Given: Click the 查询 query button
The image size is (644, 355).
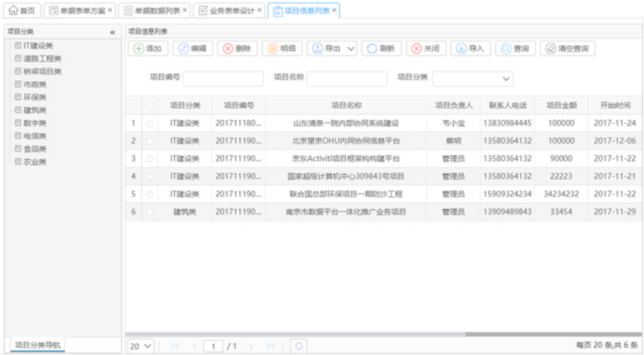Looking at the screenshot, I should 515,48.
